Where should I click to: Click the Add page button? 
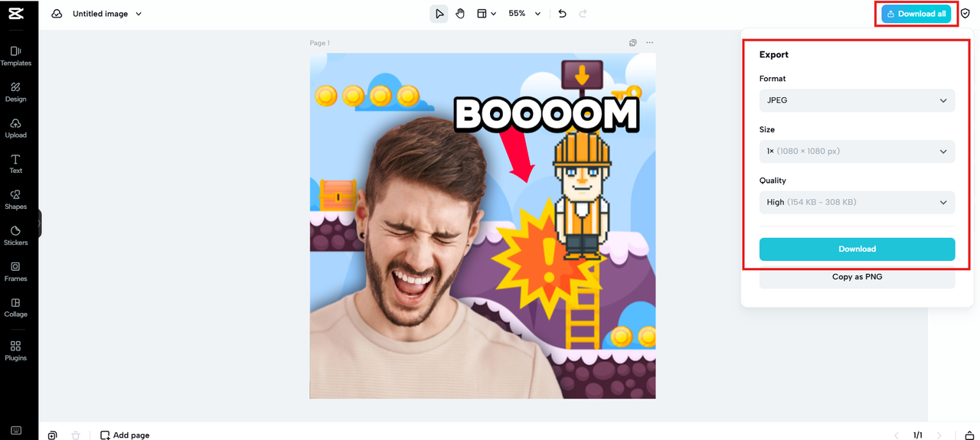(x=125, y=435)
